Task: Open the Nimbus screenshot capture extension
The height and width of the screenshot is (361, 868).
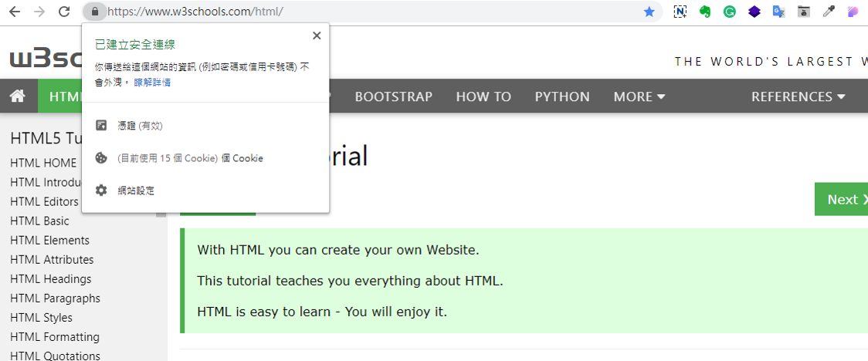Action: click(x=680, y=12)
